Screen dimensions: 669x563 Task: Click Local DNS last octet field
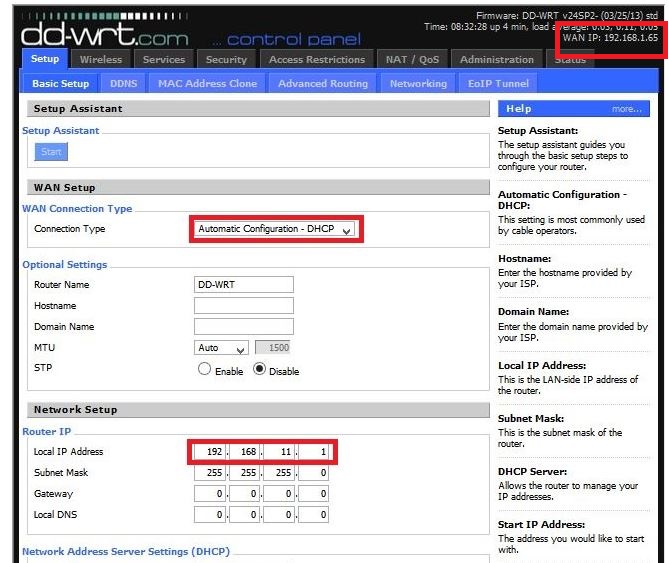[x=314, y=514]
